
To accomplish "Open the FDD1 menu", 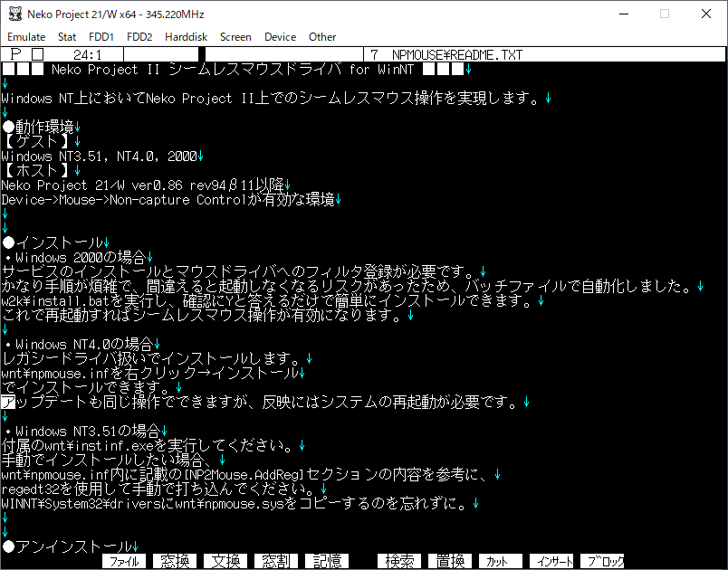I will point(101,37).
